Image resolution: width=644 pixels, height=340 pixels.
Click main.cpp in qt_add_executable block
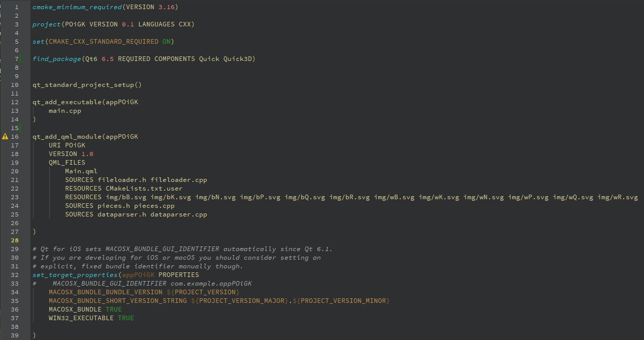[x=65, y=111]
